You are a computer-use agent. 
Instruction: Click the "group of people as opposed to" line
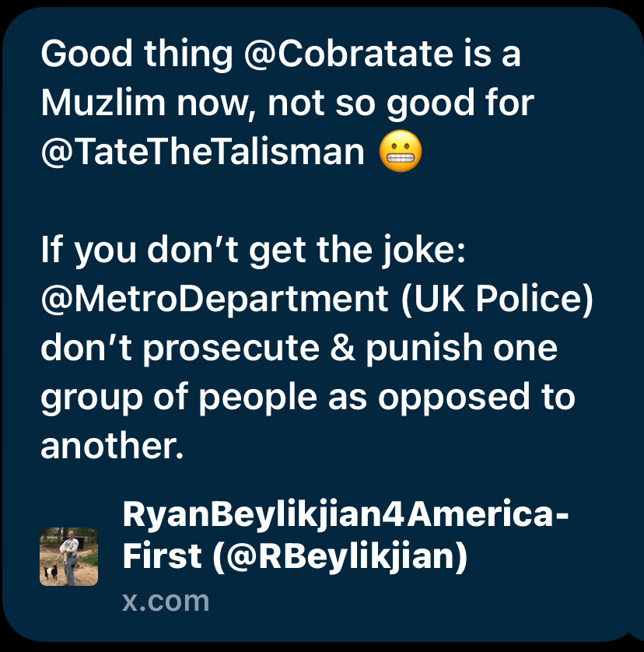308,397
